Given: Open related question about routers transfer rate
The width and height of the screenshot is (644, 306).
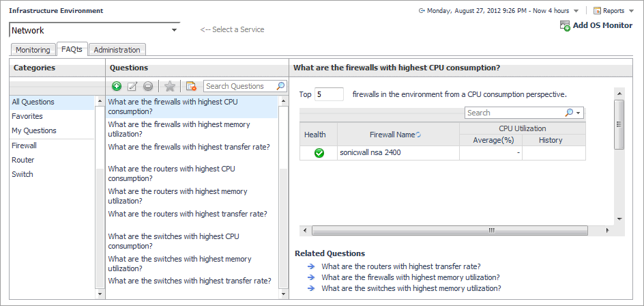Looking at the screenshot, I should pos(400,266).
